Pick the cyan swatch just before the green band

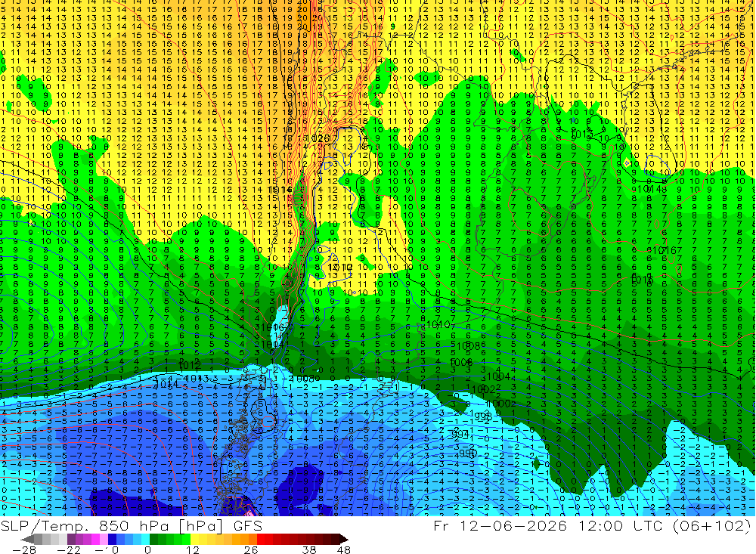click(x=146, y=540)
